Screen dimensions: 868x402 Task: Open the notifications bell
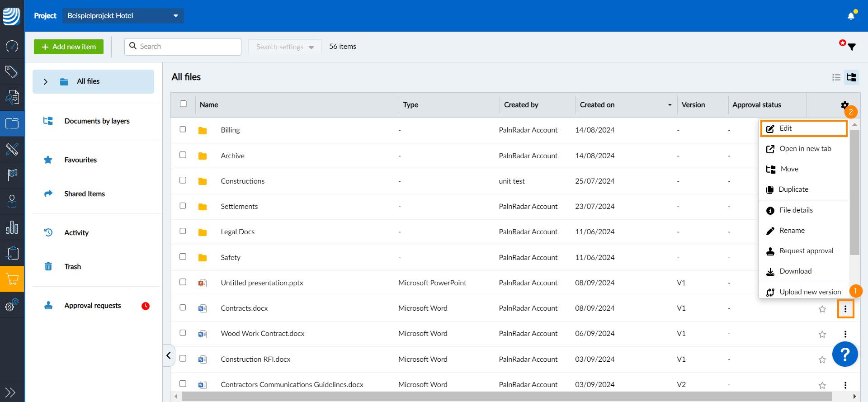851,16
